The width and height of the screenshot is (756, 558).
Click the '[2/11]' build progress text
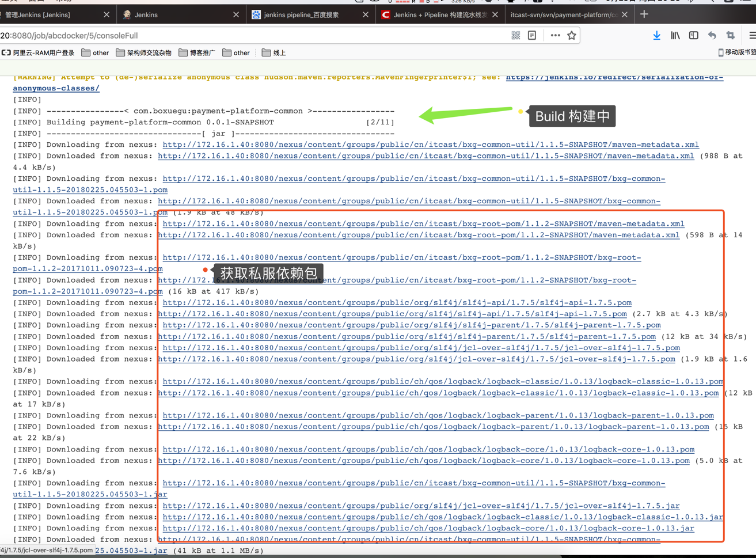(380, 122)
